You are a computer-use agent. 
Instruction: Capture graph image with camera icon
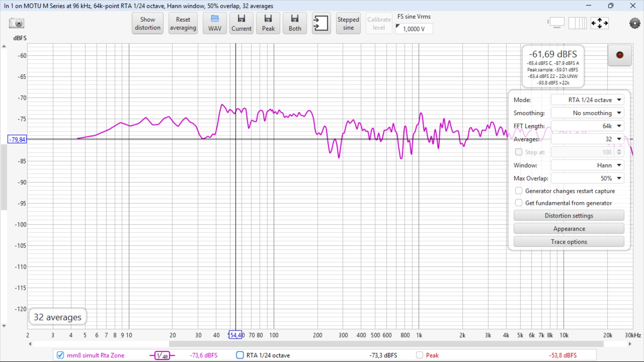16,23
